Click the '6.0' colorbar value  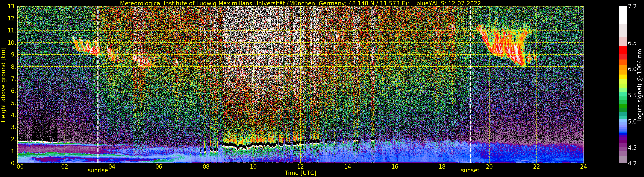tap(632, 69)
